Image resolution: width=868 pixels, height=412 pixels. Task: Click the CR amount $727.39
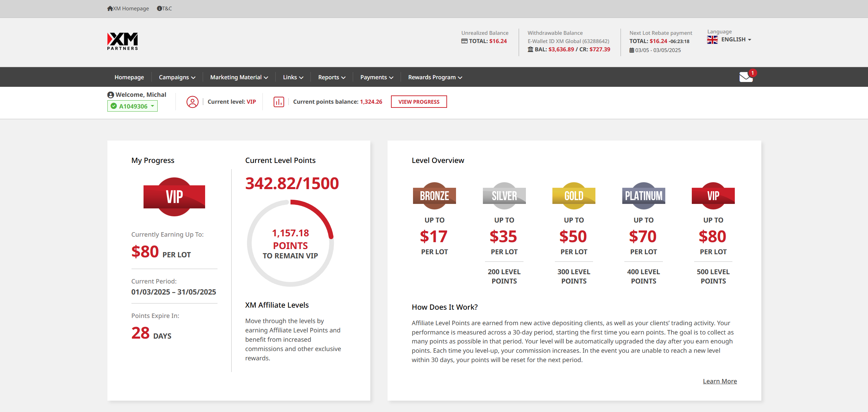(600, 49)
